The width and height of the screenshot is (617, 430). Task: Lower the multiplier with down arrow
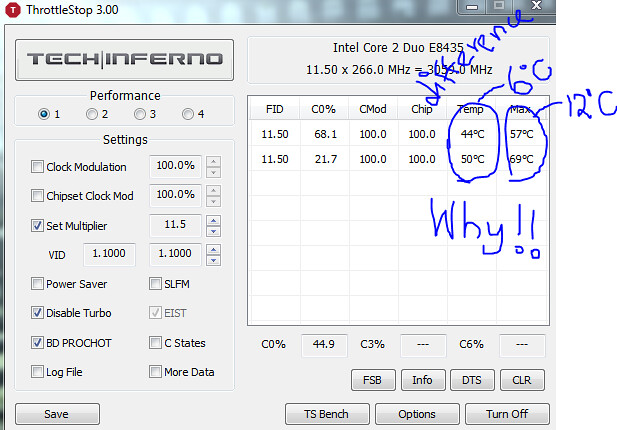coord(213,231)
